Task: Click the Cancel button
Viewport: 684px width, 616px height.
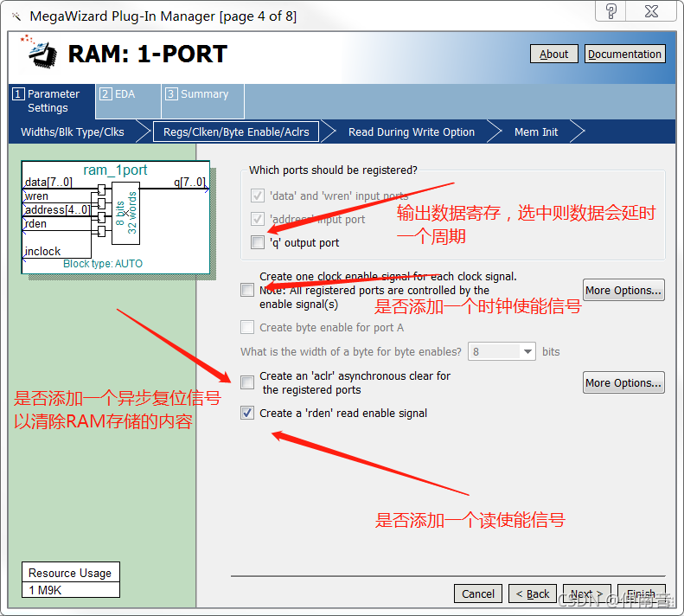Action: pyautogui.click(x=478, y=594)
